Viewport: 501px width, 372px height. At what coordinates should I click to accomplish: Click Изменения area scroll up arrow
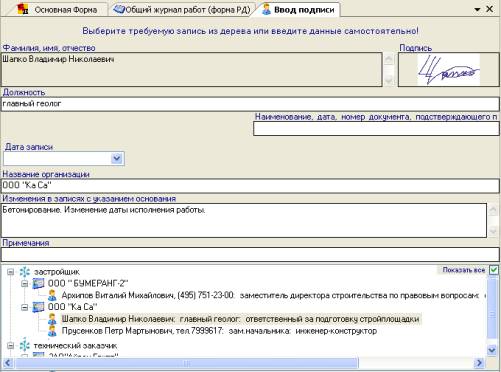coord(493,211)
